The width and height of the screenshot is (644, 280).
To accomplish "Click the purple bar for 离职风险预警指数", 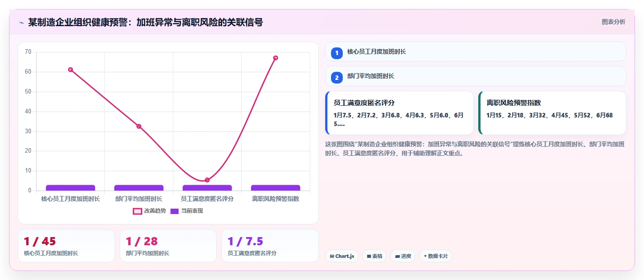I will (275, 188).
